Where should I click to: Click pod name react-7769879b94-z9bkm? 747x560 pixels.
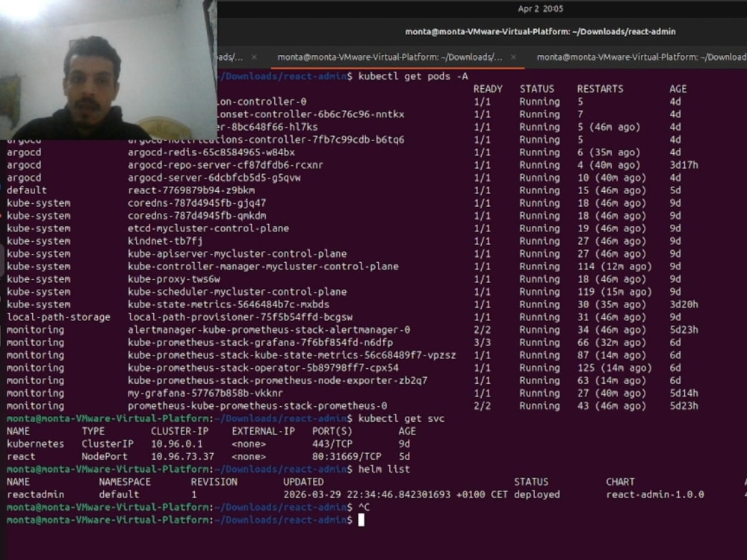191,190
